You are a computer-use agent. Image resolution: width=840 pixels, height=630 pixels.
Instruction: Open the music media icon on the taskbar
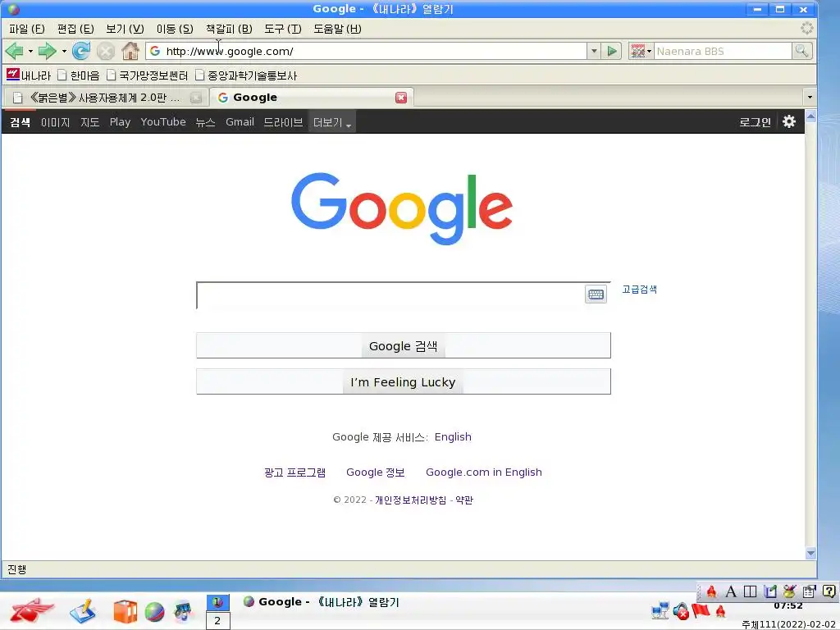[x=183, y=612]
